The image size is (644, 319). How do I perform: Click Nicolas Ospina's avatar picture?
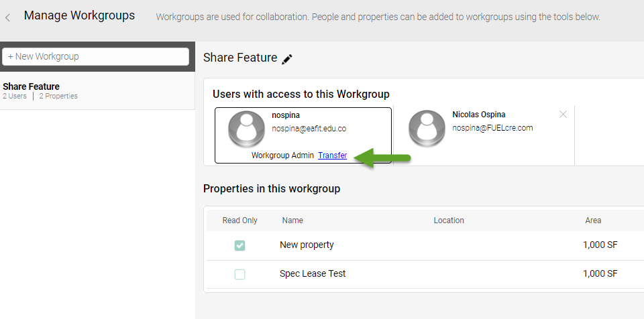coord(427,128)
